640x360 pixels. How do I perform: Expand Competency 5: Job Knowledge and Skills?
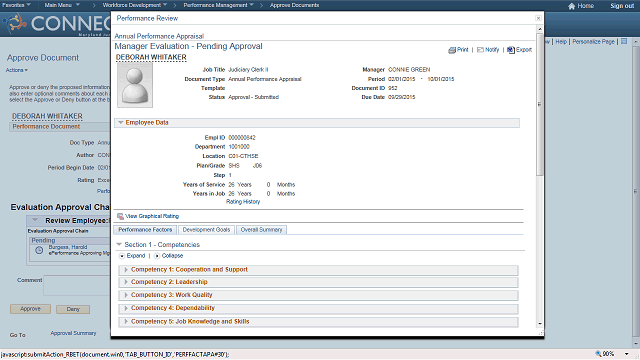click(126, 322)
